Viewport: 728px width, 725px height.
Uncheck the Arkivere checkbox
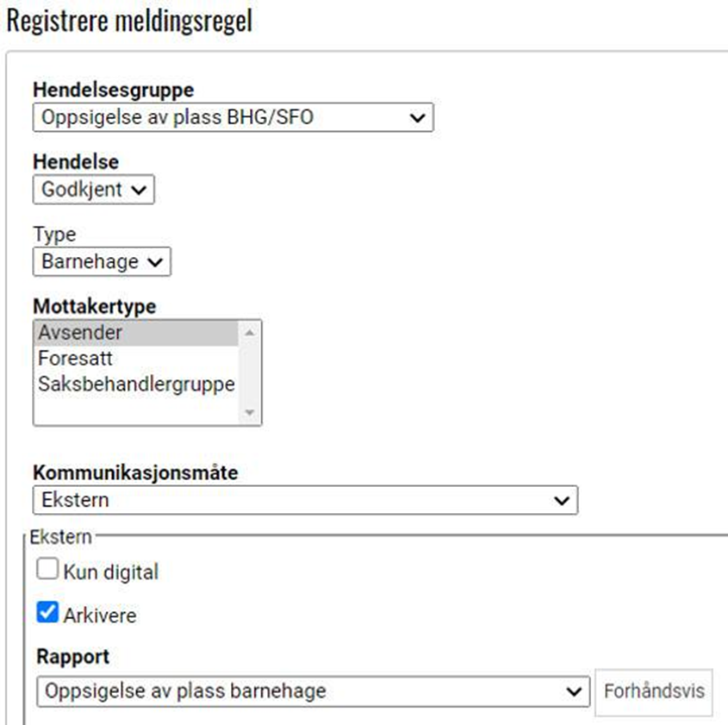[48, 614]
